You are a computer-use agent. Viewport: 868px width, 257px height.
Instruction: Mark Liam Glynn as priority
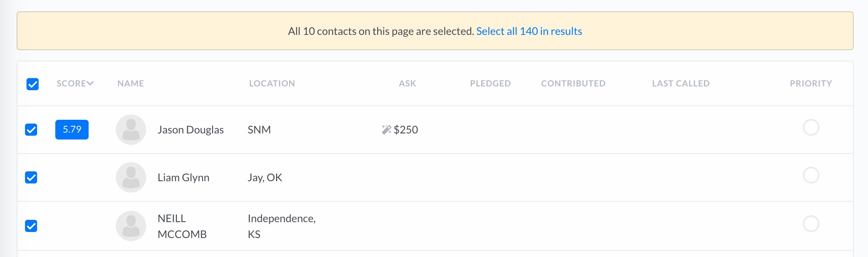[811, 175]
